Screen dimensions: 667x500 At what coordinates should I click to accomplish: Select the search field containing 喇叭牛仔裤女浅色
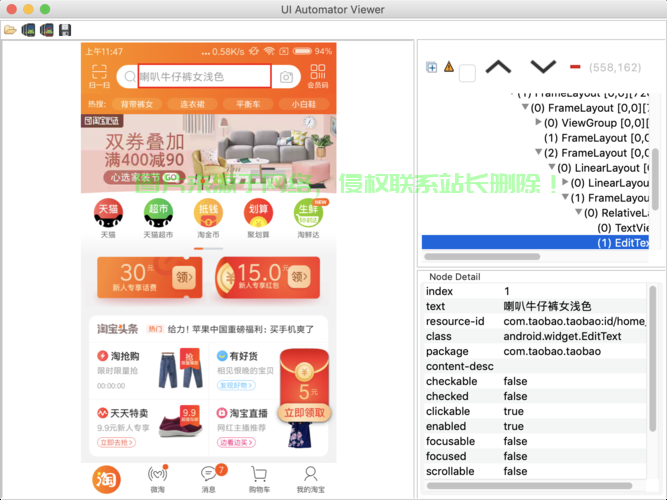[204, 76]
